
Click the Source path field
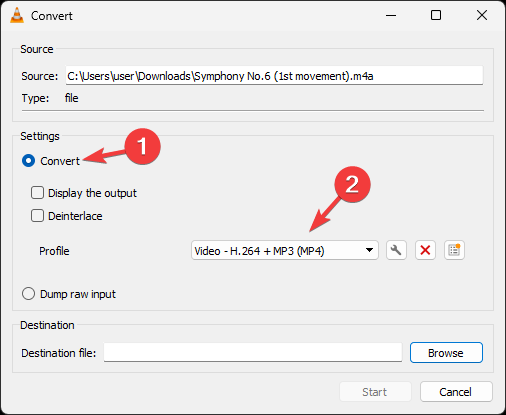274,75
